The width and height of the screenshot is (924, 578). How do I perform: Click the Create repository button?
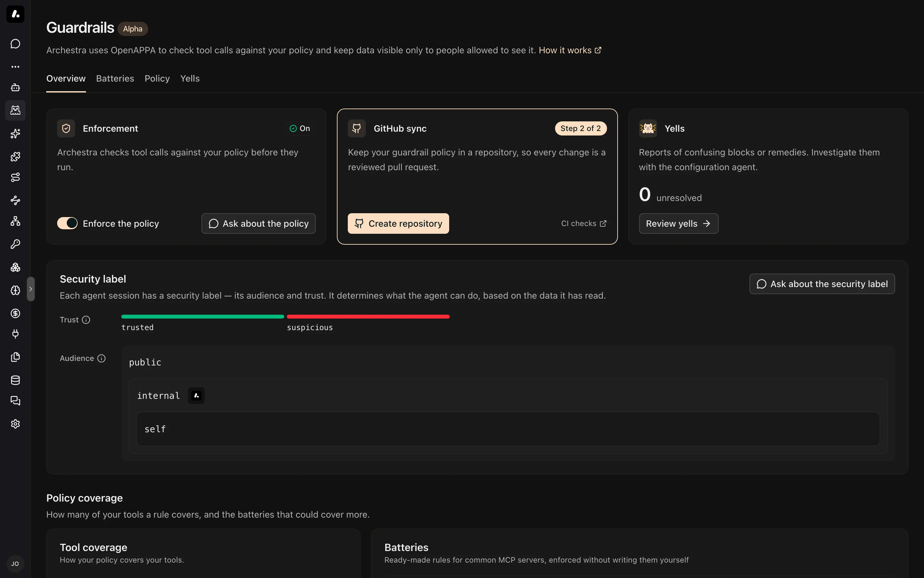pyautogui.click(x=398, y=223)
